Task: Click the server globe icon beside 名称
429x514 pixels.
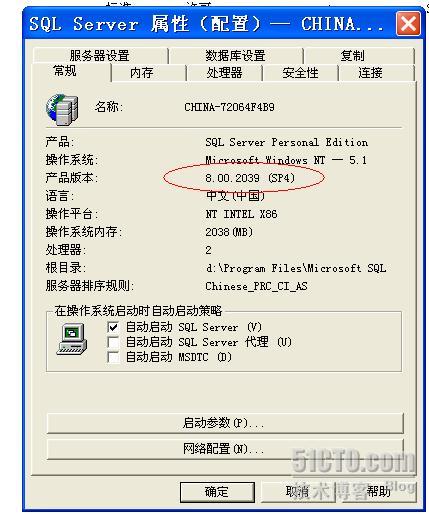Action: pyautogui.click(x=62, y=109)
